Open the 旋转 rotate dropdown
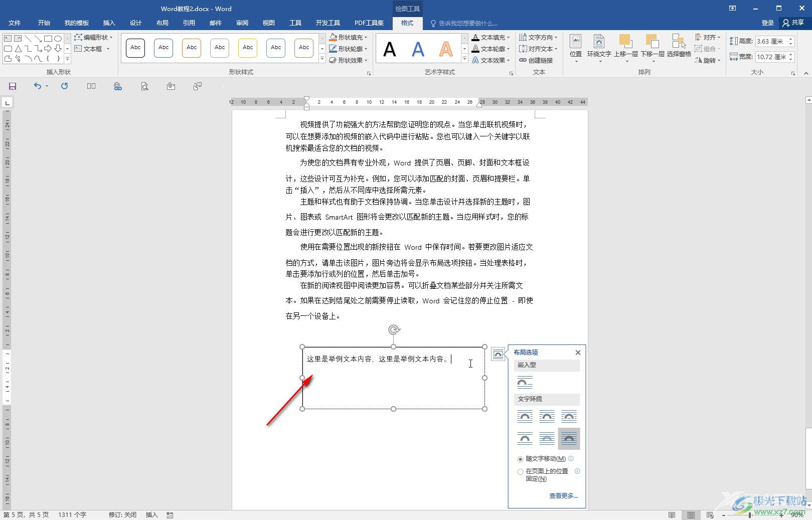This screenshot has height=520, width=812. 708,60
